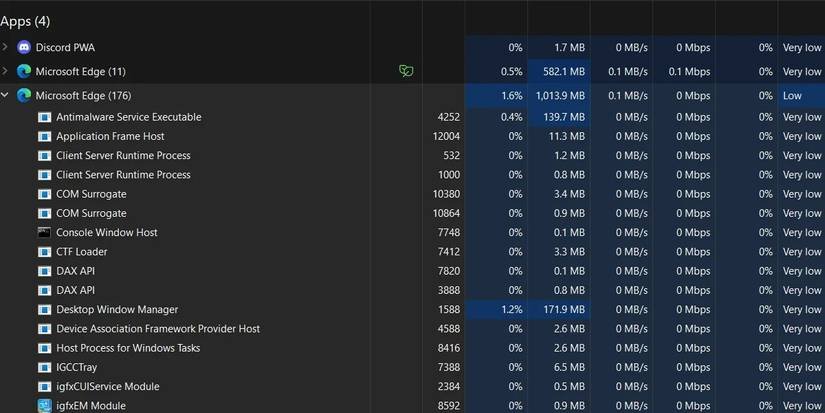Click the Apps (4) section header
The width and height of the screenshot is (825, 413).
coord(26,21)
